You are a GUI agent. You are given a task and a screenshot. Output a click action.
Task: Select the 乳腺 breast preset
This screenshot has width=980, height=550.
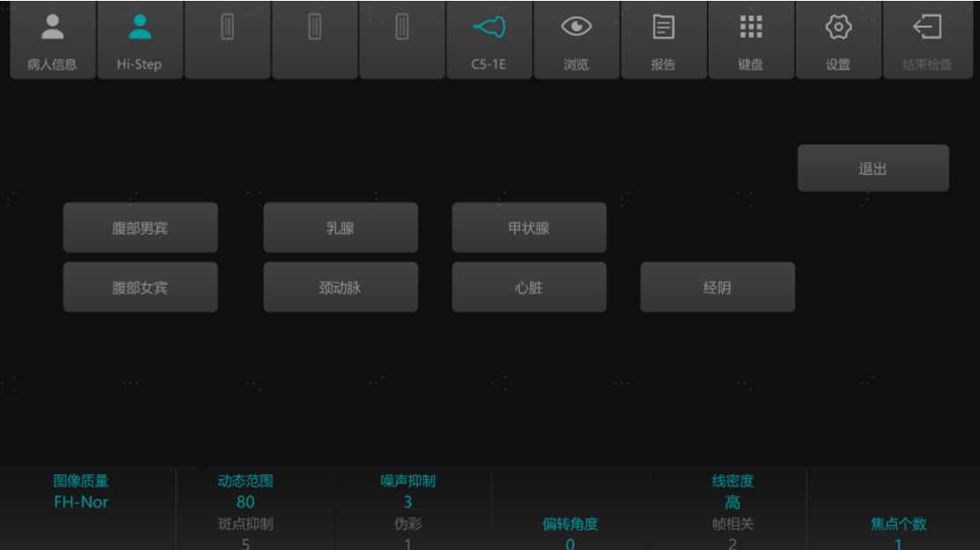pyautogui.click(x=340, y=228)
